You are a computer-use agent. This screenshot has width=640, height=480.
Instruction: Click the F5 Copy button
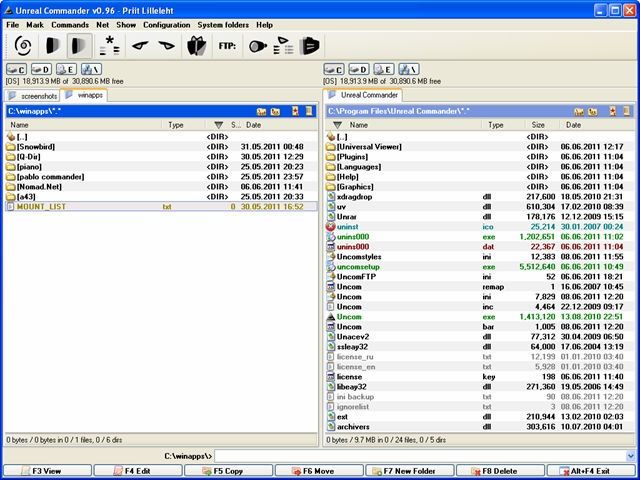click(229, 471)
